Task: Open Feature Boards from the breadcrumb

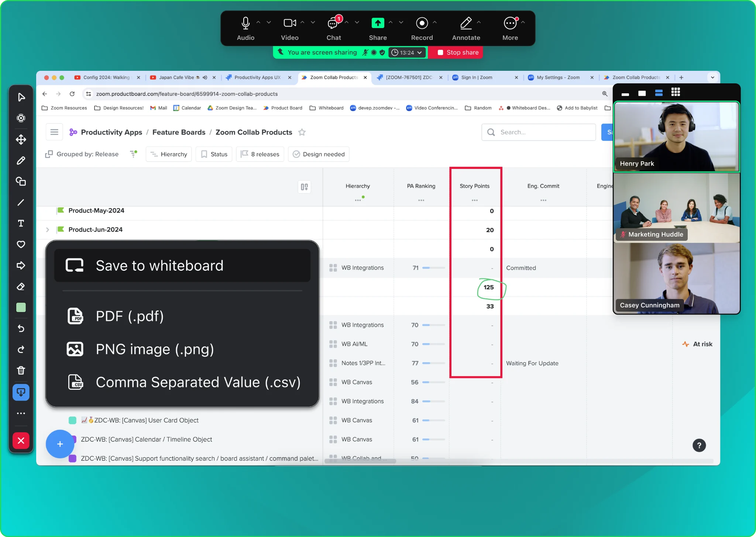Action: pyautogui.click(x=179, y=132)
